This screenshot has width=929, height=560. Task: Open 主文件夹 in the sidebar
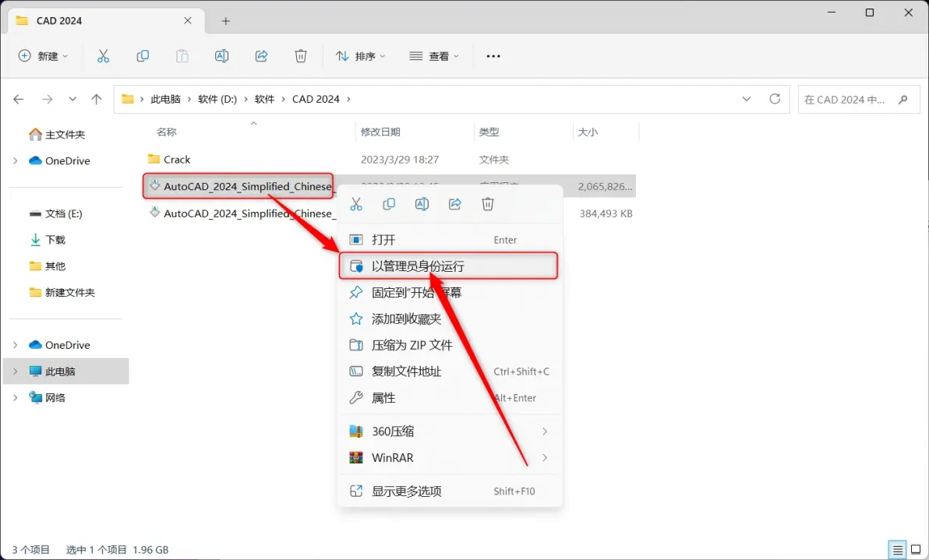(x=65, y=135)
